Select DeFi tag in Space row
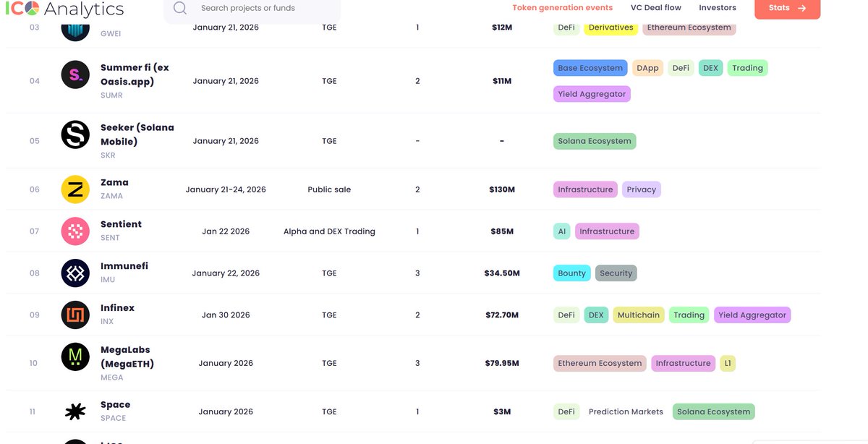 click(566, 411)
